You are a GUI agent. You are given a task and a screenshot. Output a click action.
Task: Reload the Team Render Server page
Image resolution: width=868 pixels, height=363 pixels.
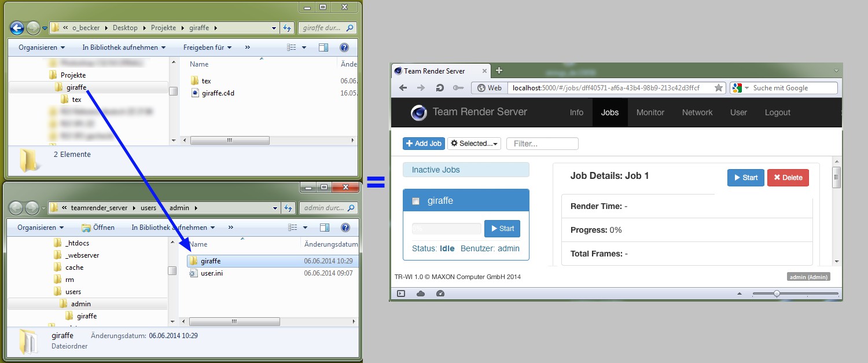(440, 88)
